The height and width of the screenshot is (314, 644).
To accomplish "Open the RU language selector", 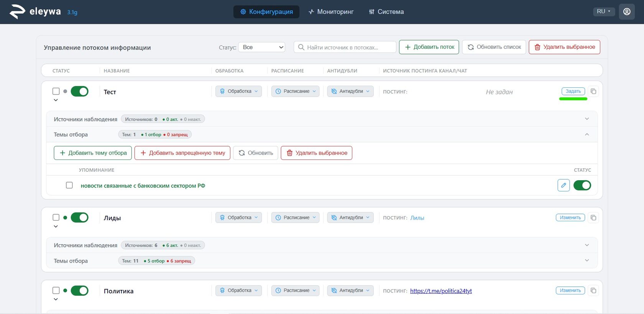I will tap(604, 12).
